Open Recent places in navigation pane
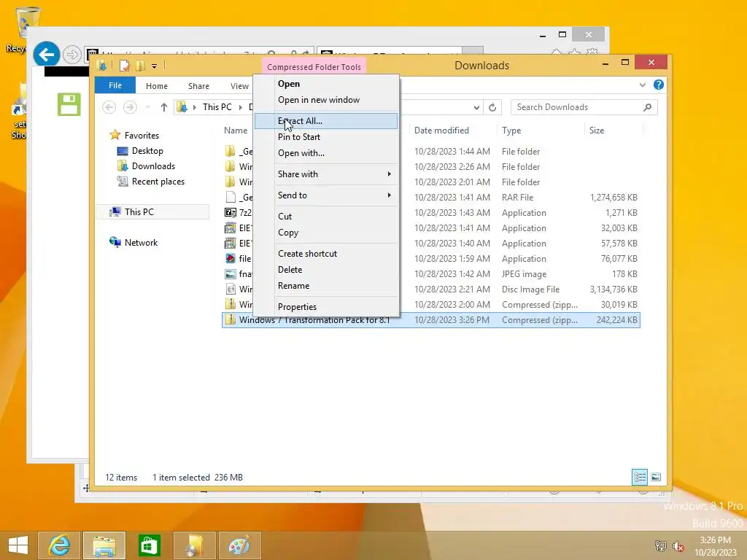Viewport: 747px width, 560px height. pyautogui.click(x=158, y=182)
